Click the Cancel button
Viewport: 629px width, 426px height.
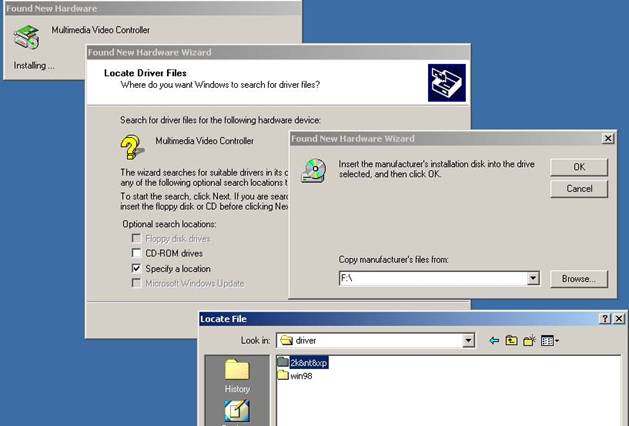579,188
